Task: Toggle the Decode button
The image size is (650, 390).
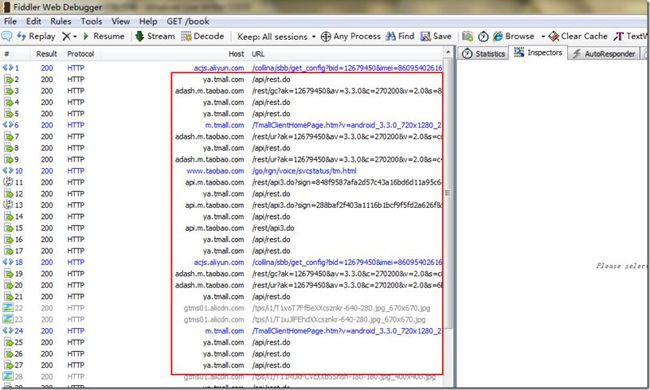Action: 203,36
